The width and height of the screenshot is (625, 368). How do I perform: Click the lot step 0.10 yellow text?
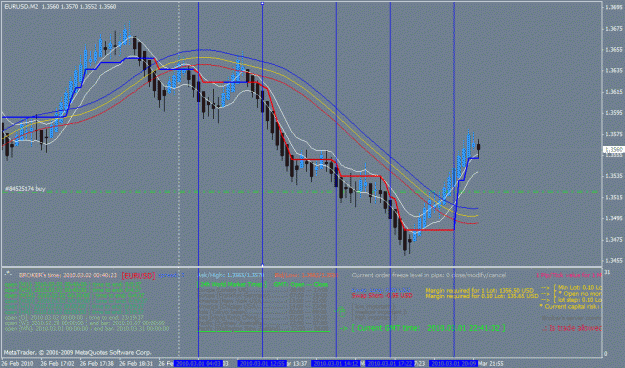pyautogui.click(x=580, y=300)
